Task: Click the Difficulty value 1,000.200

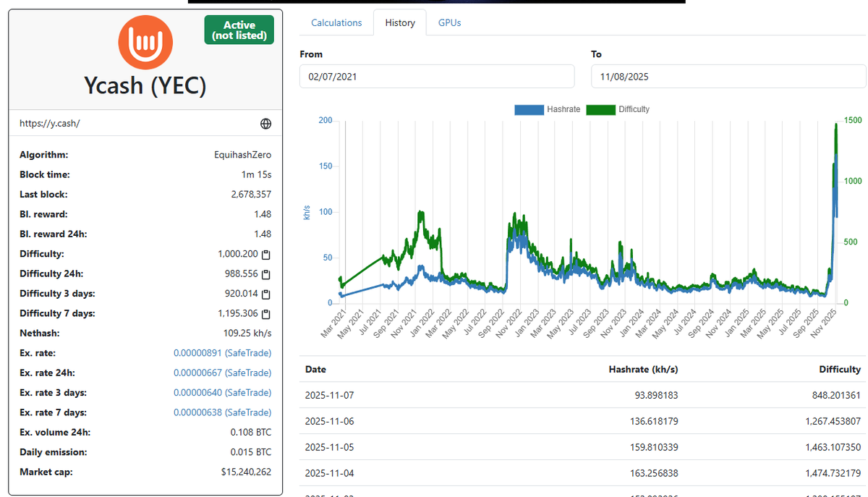Action: coord(238,255)
